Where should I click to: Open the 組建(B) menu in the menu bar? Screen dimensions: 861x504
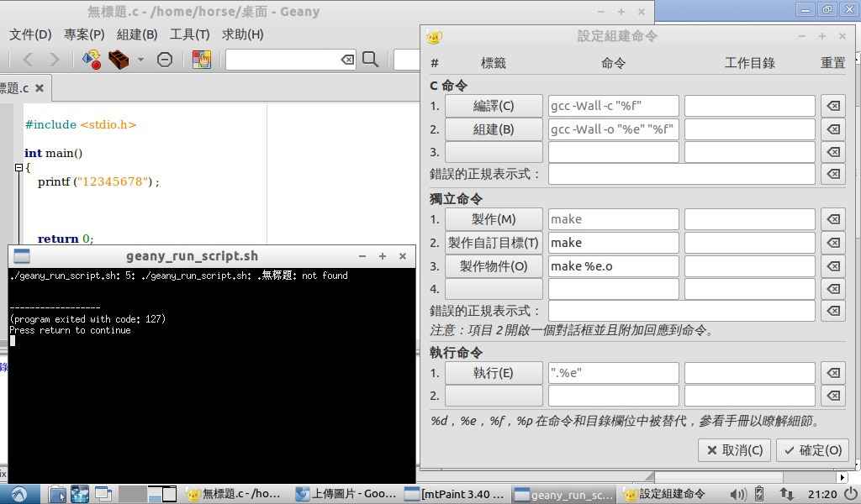(137, 34)
